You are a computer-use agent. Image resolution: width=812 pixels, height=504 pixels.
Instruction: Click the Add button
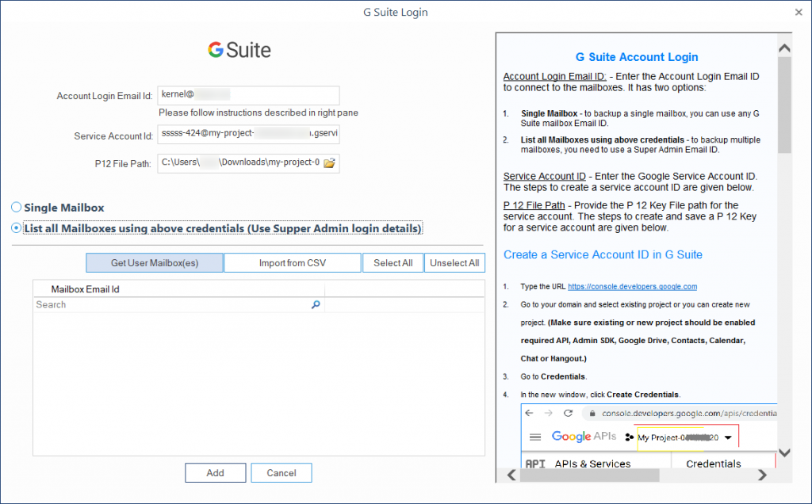point(215,472)
